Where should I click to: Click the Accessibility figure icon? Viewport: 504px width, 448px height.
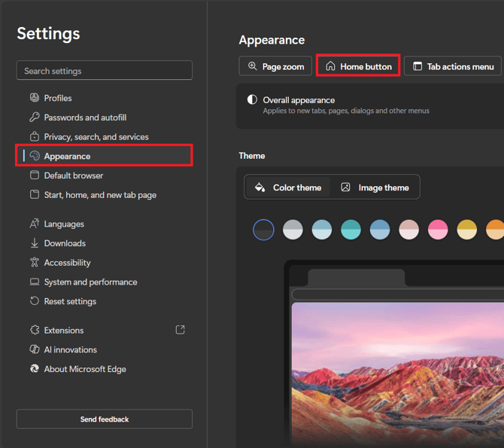tap(34, 263)
